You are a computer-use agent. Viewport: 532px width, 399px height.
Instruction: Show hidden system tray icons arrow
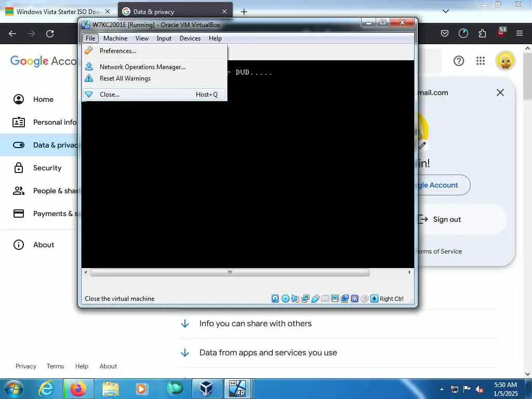(442, 389)
